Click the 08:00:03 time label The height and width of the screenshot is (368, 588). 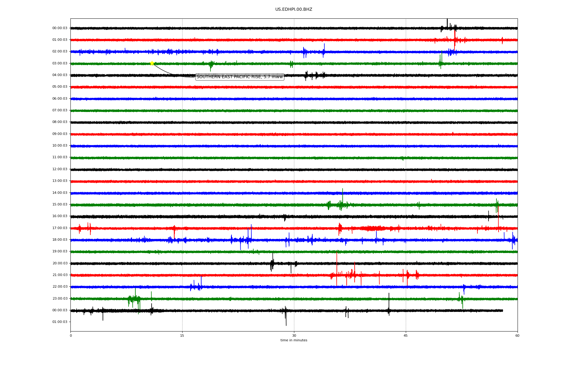60,122
